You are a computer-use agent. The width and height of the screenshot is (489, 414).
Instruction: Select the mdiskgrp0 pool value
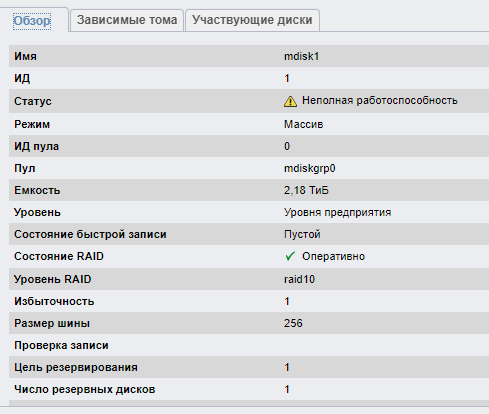[310, 169]
